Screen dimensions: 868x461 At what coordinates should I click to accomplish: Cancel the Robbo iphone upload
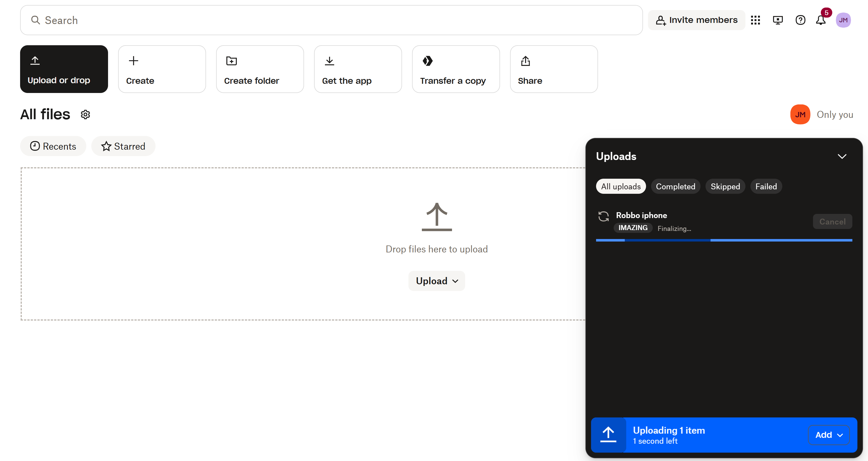(832, 221)
